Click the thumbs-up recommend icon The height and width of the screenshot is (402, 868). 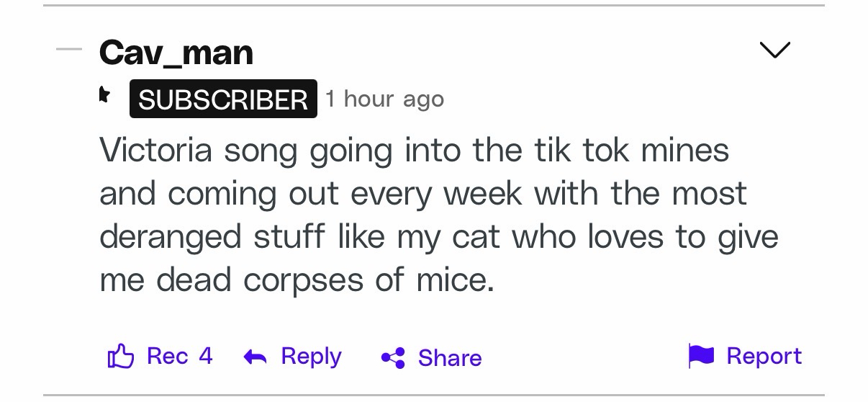[x=120, y=357]
